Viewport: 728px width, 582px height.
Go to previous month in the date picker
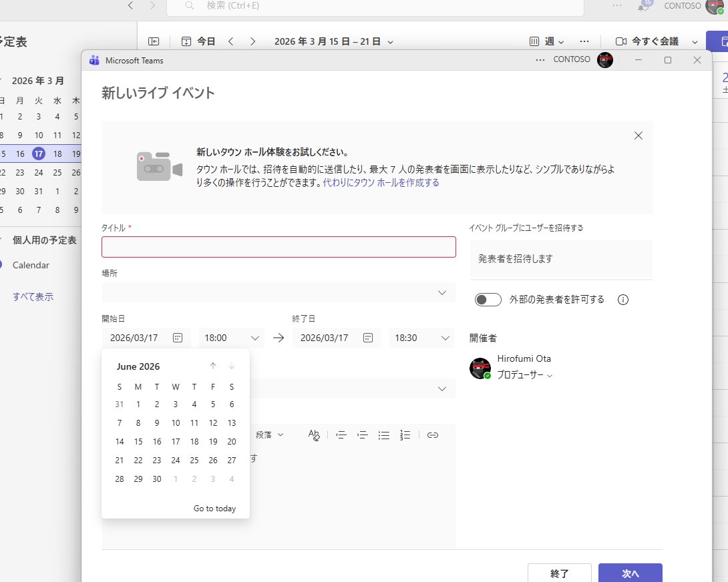[x=212, y=366]
